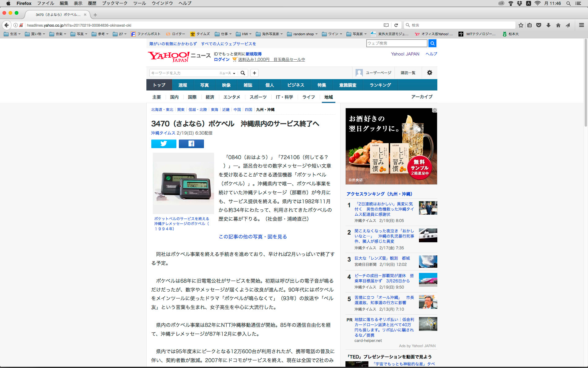Click the blue web search magnifier

(432, 43)
